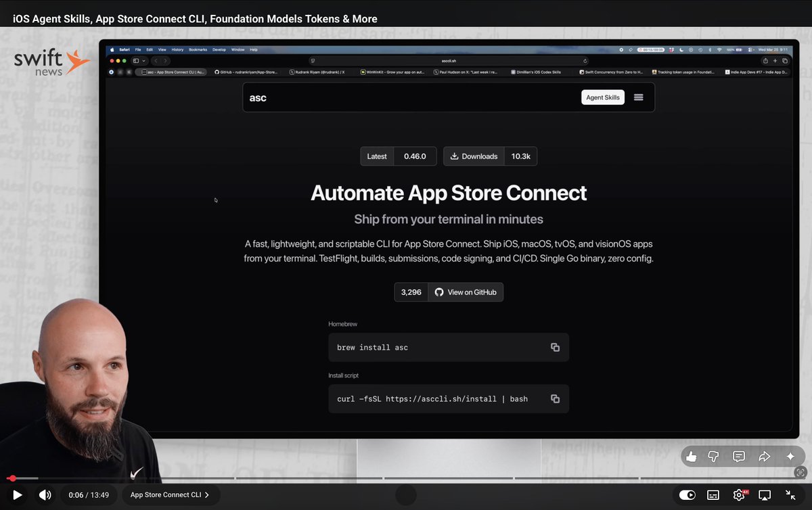Switch to Indie App Devs #17 tab

click(x=757, y=72)
